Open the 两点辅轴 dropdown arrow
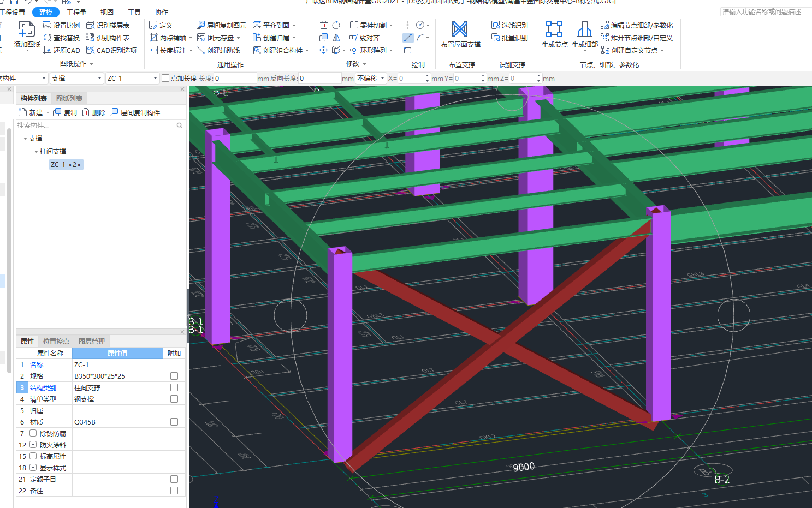The height and width of the screenshot is (508, 812). [x=191, y=38]
